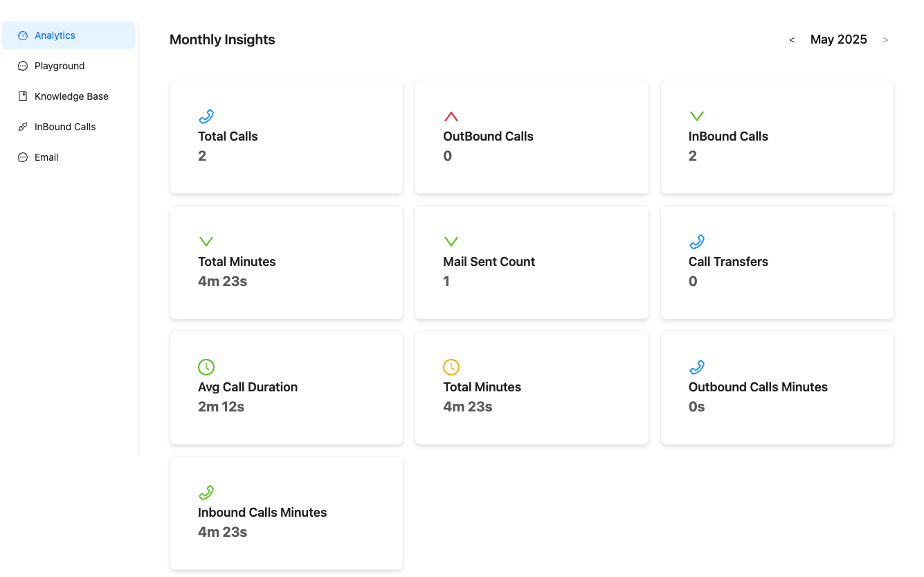Click the green checkmark on InBound Calls card
Viewport: 924px width, 577px height.
pyautogui.click(x=696, y=115)
